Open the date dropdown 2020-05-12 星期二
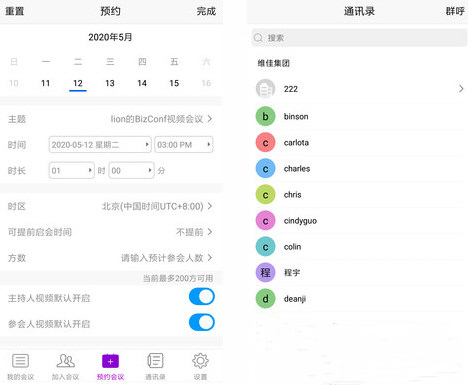Image resolution: width=468 pixels, height=385 pixels. pos(100,145)
